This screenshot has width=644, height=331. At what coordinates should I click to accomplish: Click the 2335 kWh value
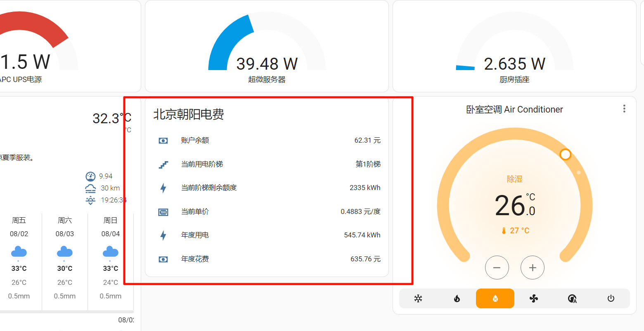[x=365, y=188]
